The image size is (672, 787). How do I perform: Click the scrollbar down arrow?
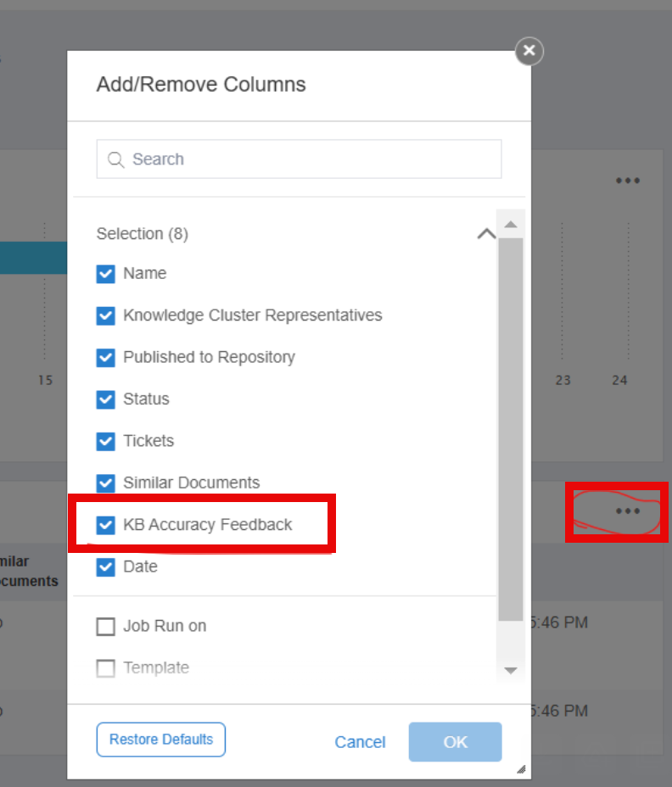coord(511,671)
